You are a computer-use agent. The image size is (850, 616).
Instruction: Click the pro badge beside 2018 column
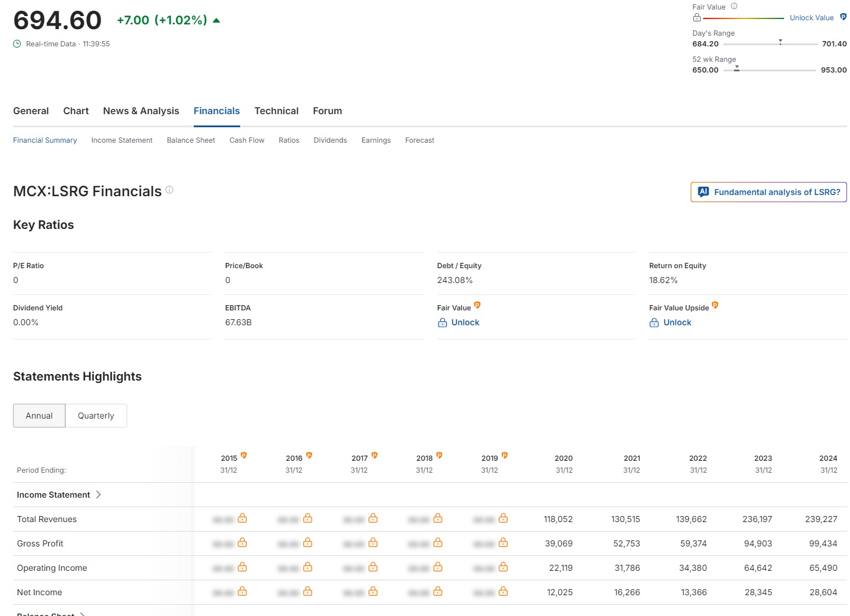point(439,455)
